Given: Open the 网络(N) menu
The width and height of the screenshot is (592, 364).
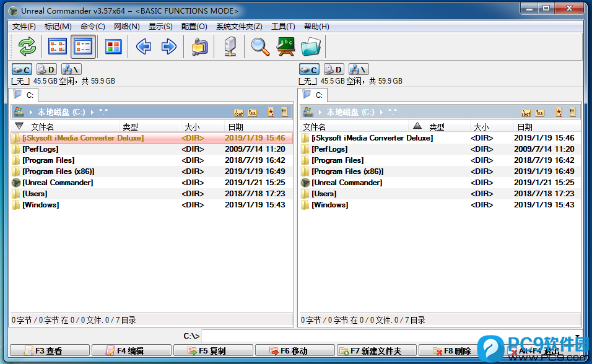Looking at the screenshot, I should [x=127, y=27].
